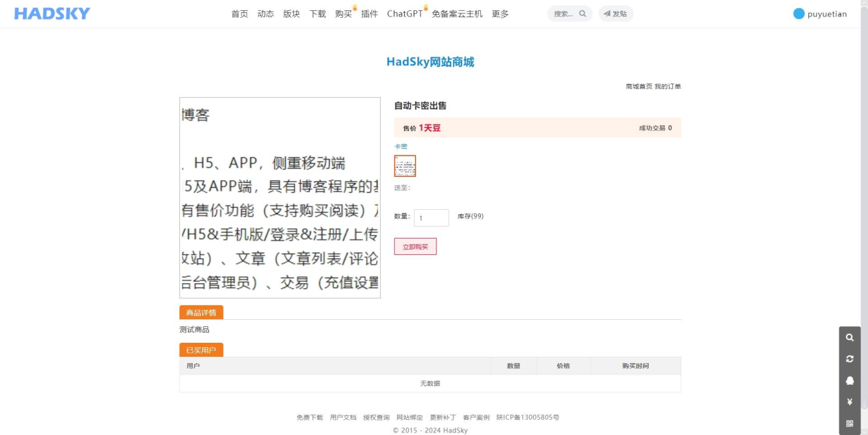
Task: Open the 网站绑定 footer link
Action: [x=410, y=418]
